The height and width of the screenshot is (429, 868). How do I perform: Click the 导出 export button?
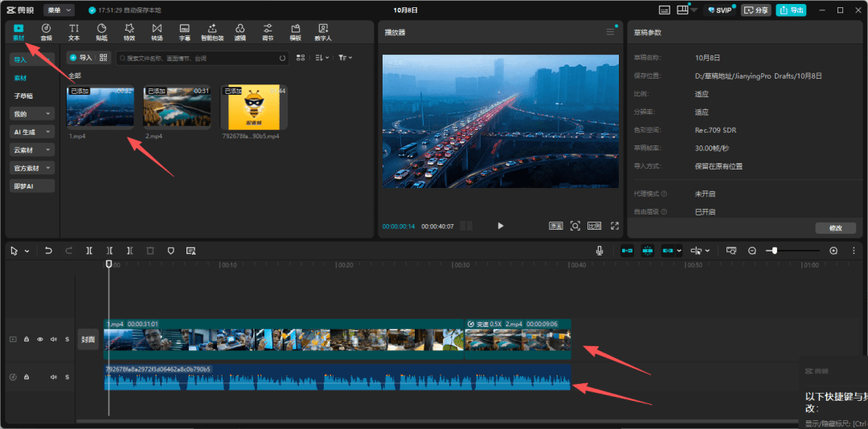tap(792, 10)
